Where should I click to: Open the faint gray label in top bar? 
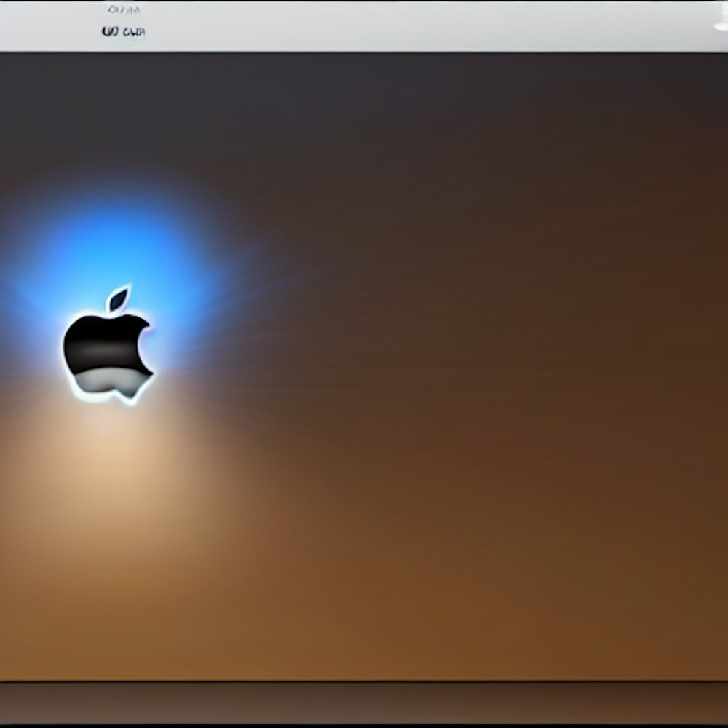pyautogui.click(x=123, y=9)
